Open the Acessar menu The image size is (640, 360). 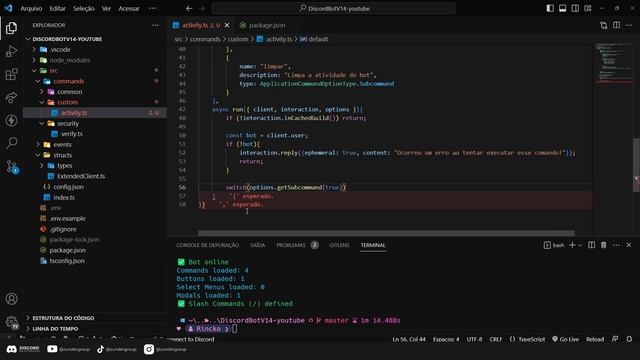coord(129,8)
